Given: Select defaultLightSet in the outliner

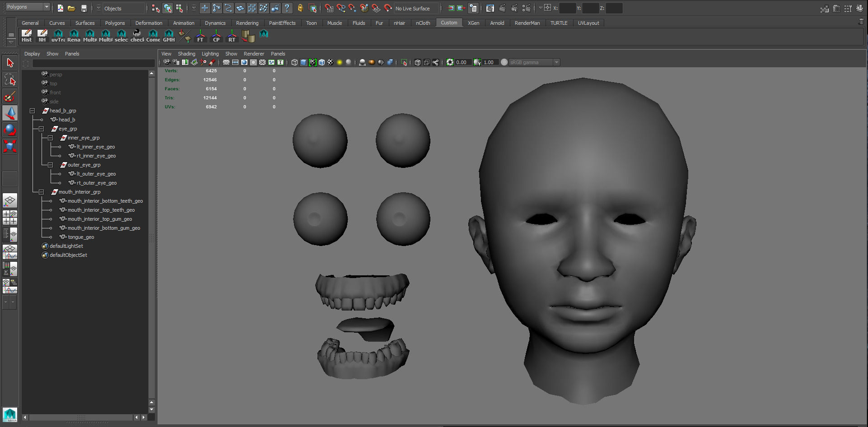Looking at the screenshot, I should (66, 246).
